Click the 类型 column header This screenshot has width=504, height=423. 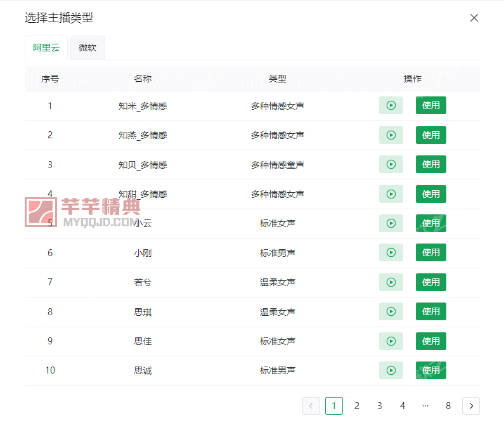point(278,79)
